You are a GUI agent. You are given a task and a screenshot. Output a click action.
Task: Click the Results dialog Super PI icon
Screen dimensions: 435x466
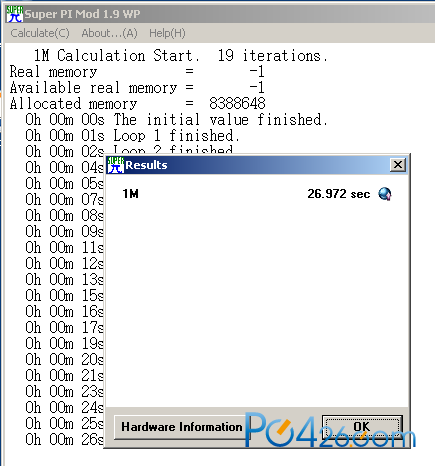pyautogui.click(x=116, y=165)
